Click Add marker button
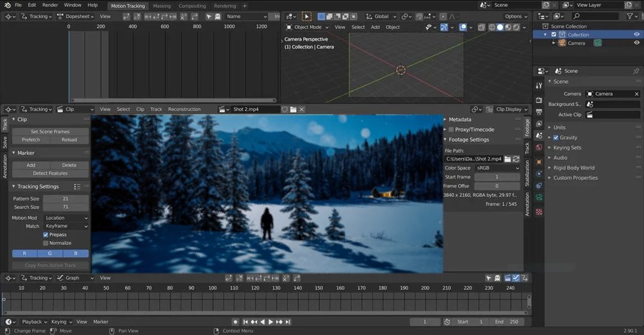Screen dimensions: 644x335 [31, 165]
